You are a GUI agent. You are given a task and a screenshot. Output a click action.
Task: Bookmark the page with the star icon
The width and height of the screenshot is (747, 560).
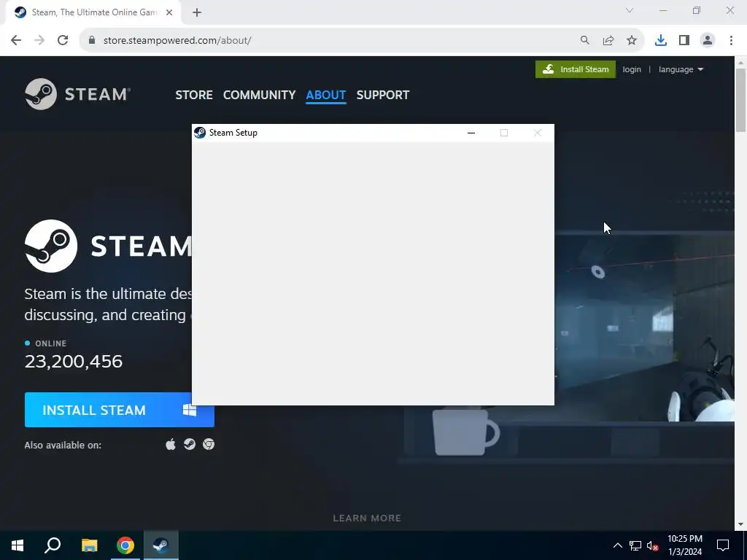pyautogui.click(x=631, y=41)
